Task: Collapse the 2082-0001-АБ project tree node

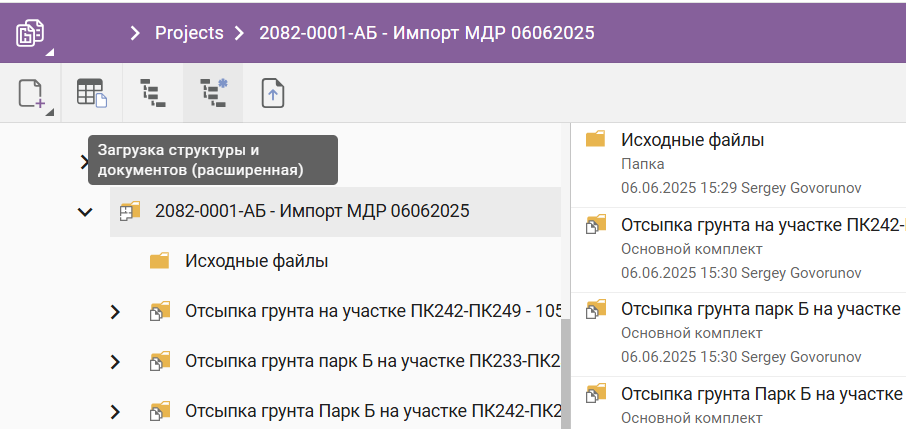Action: [85, 212]
